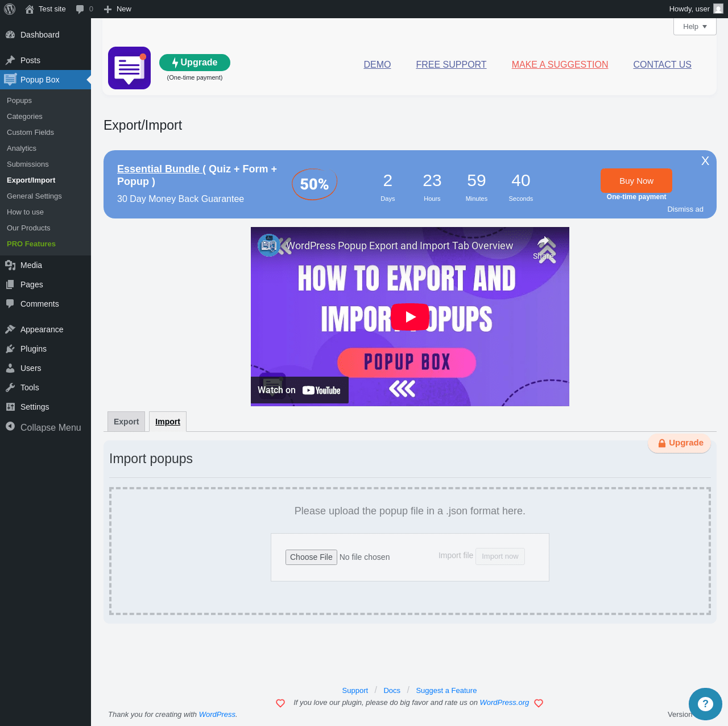
Task: Open the CONTACT US link
Action: pos(662,65)
